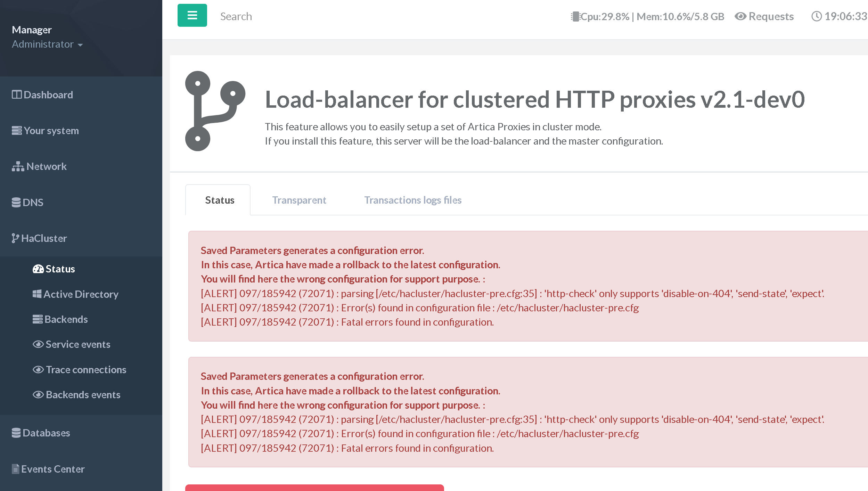Open the Network sitemap icon
Screen dimensions: 868x491
coord(18,167)
